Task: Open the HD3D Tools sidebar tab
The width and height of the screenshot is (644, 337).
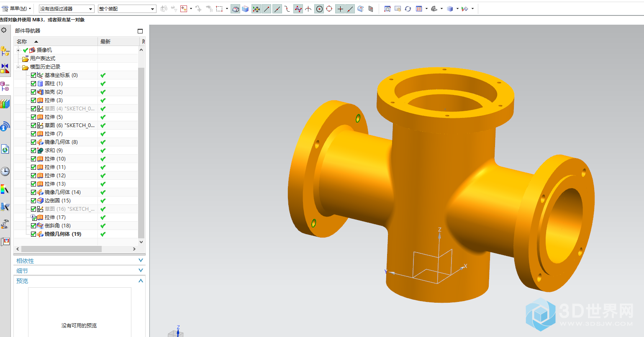Action: [5, 126]
